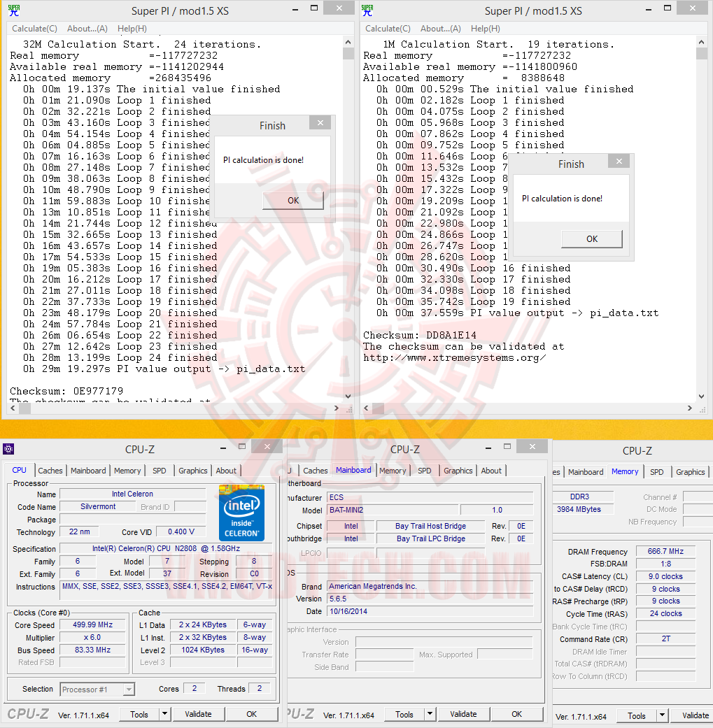The width and height of the screenshot is (713, 728).
Task: Expand Tools dropdown arrow in middle CPU-Z window
Action: 430,714
